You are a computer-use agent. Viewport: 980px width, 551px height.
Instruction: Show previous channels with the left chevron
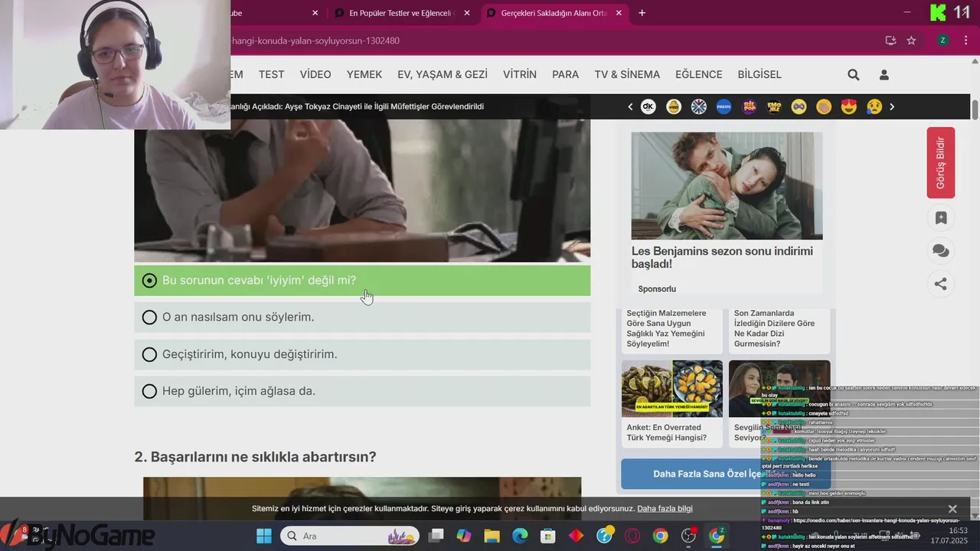coord(631,107)
